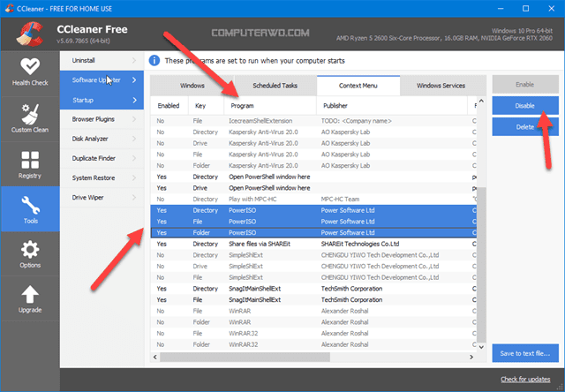The width and height of the screenshot is (565, 392).
Task: Expand the Startup chevron
Action: tap(134, 100)
